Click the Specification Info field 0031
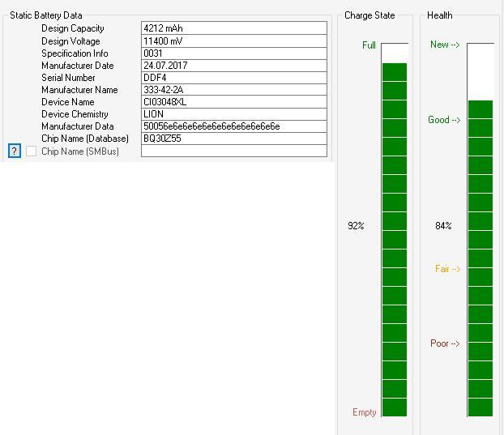 (234, 53)
